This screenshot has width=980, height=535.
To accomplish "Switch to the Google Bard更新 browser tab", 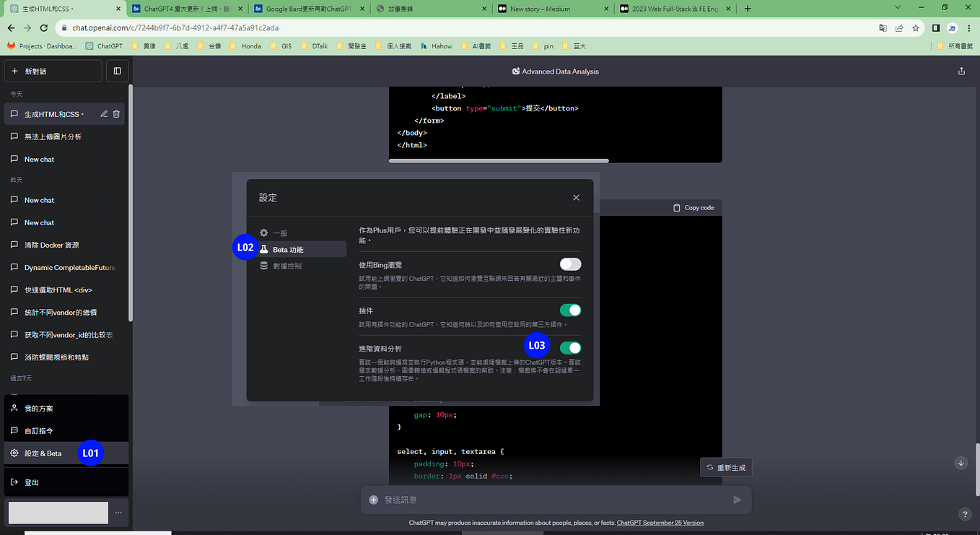I will coord(308,9).
